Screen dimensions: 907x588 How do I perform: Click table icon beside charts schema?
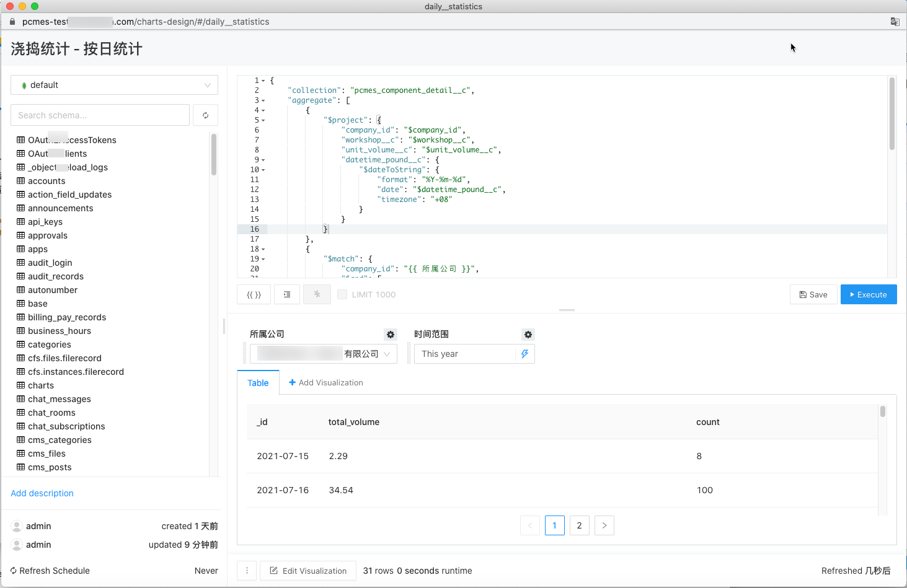(21, 385)
